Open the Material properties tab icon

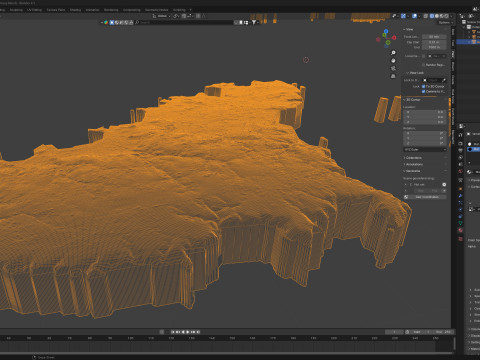pyautogui.click(x=460, y=230)
